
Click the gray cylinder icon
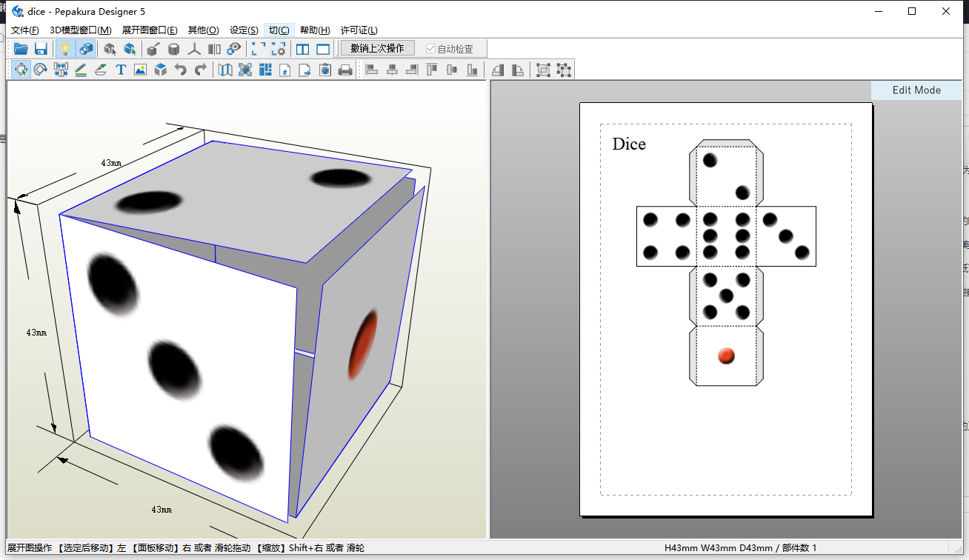coord(173,49)
